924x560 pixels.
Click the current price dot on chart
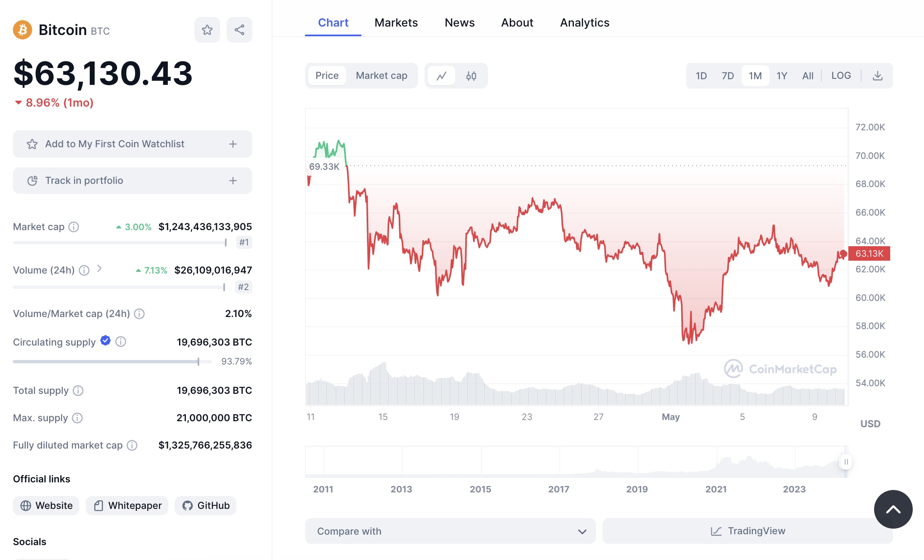click(843, 253)
